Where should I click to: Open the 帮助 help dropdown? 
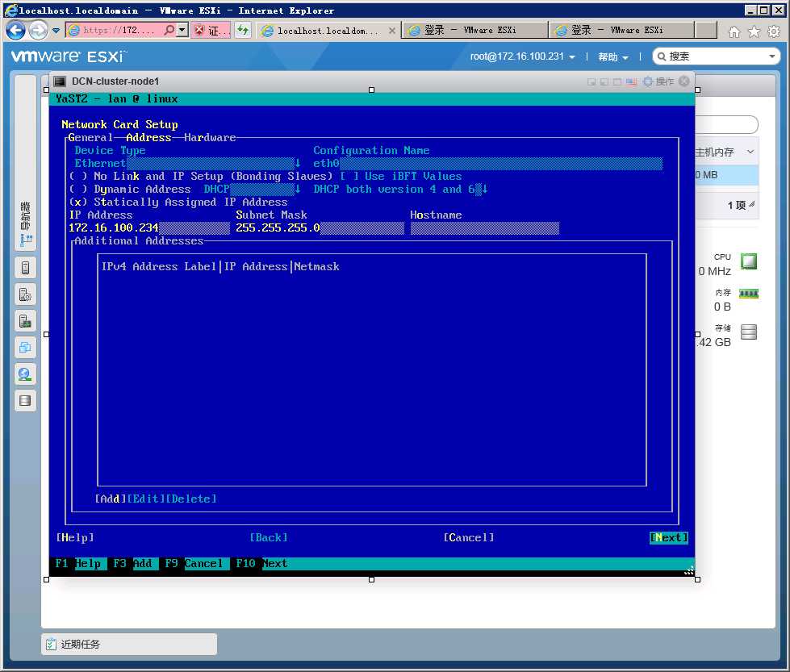point(613,57)
